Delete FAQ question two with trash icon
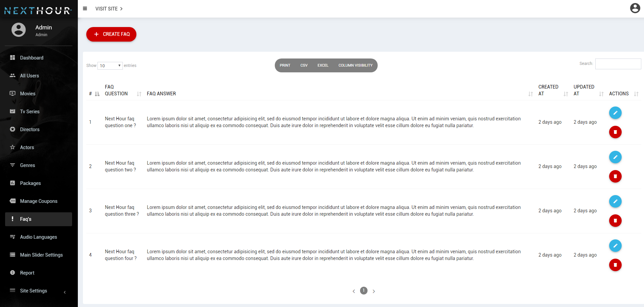Screen dimensions: 644x307 click(x=615, y=176)
